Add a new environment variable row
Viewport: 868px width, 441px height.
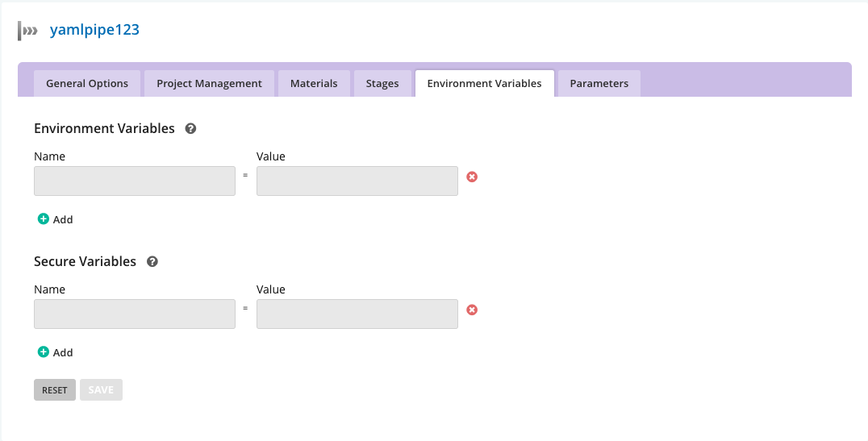56,219
